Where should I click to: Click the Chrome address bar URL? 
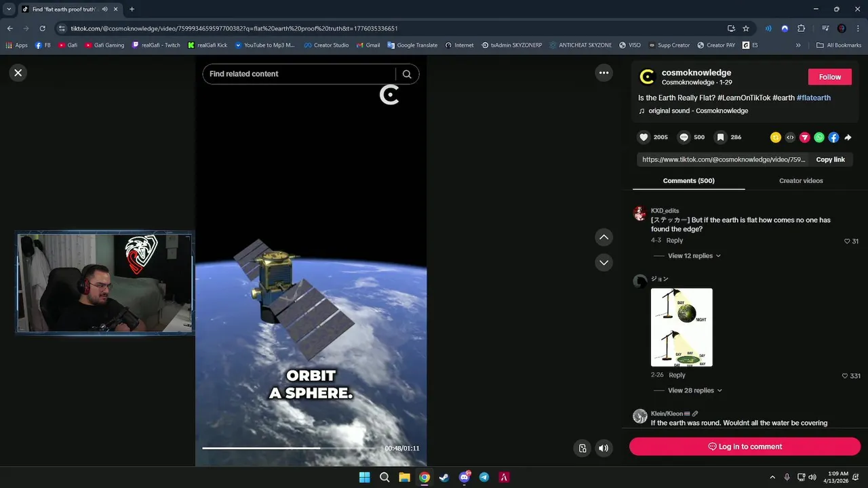234,28
